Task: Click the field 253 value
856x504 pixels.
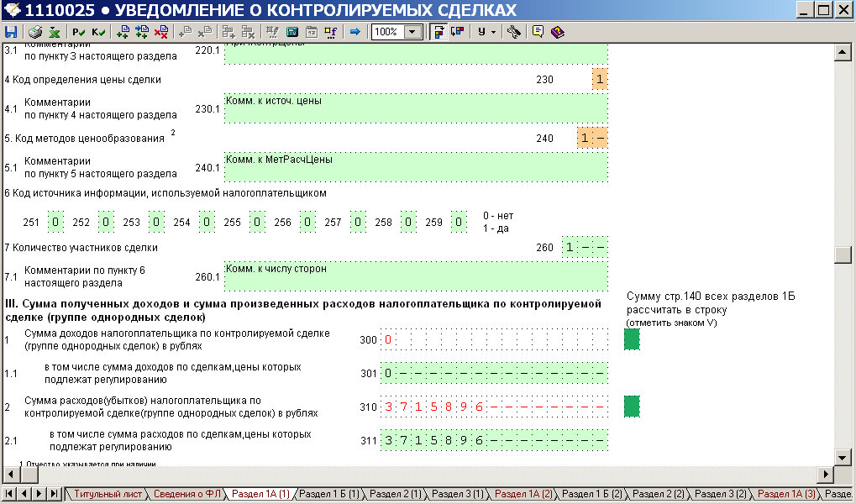Action: (x=156, y=223)
